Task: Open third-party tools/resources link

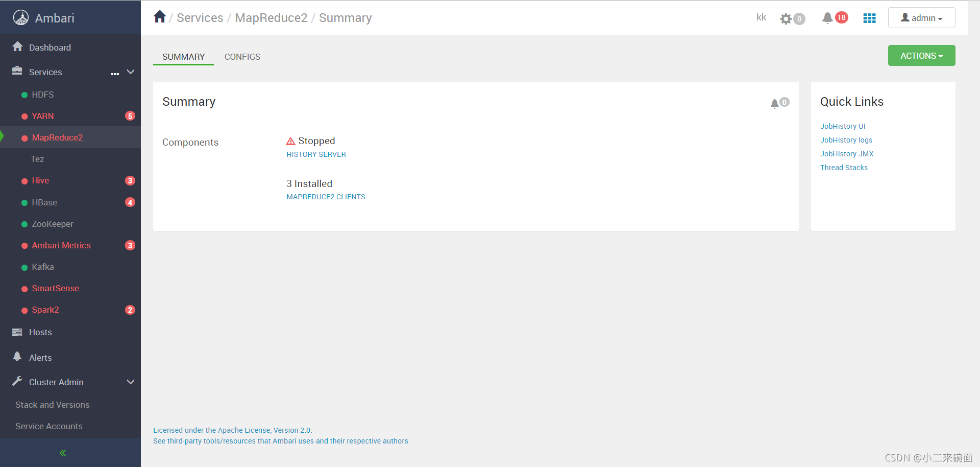Action: click(x=281, y=441)
